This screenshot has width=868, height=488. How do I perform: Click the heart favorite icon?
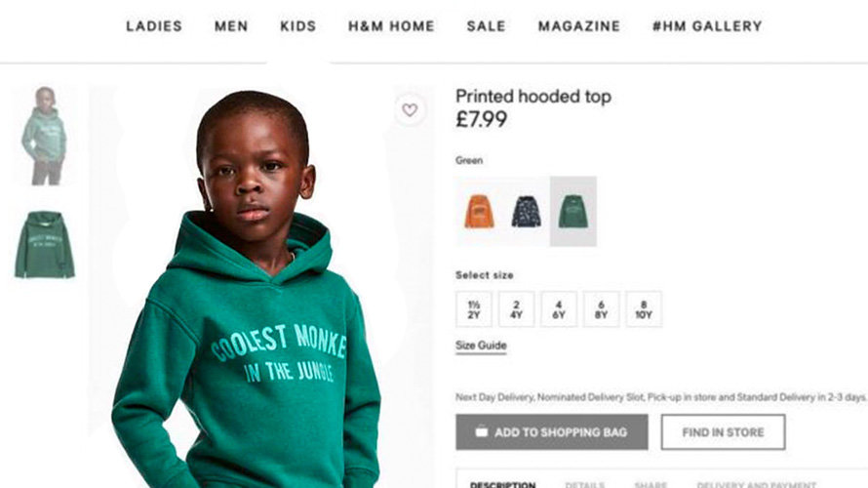(x=410, y=109)
